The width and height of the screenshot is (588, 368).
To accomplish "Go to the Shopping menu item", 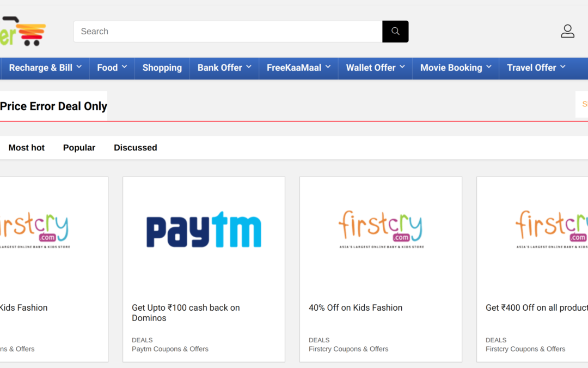I will click(162, 68).
